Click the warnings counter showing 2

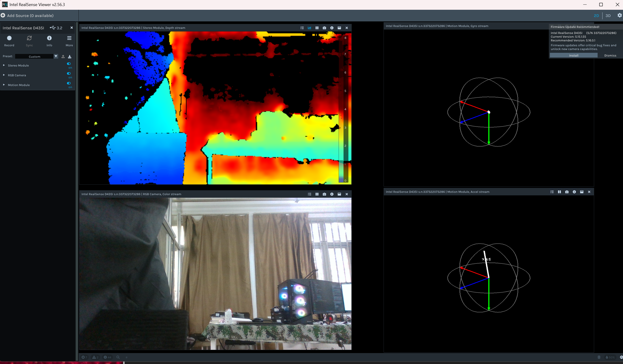click(95, 357)
